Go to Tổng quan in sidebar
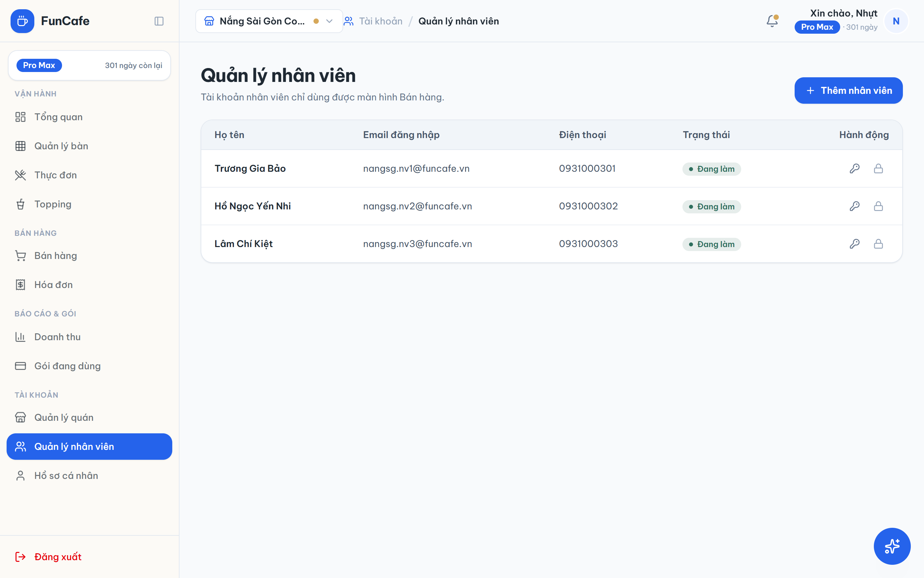 point(89,117)
